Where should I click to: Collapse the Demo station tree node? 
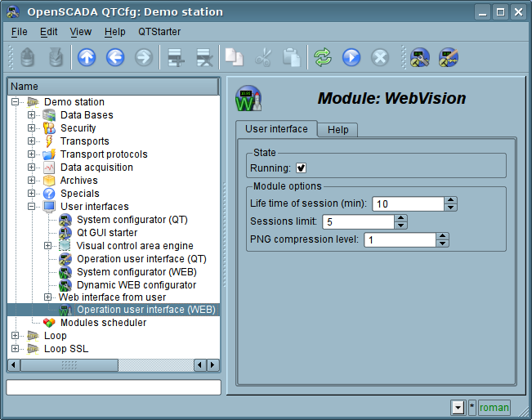(15, 102)
